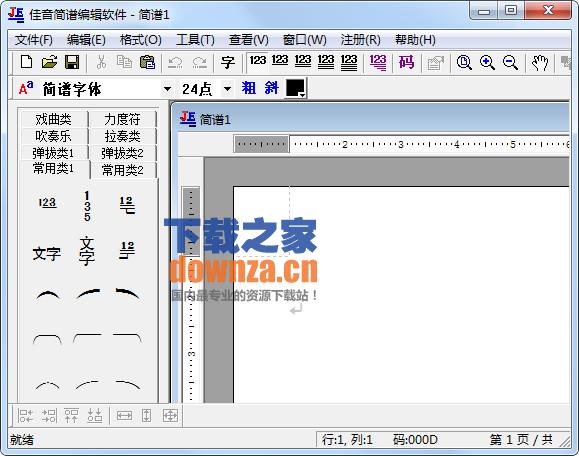The image size is (579, 456).
Task: Click the 字 text mode toolbar icon
Action: [x=228, y=62]
